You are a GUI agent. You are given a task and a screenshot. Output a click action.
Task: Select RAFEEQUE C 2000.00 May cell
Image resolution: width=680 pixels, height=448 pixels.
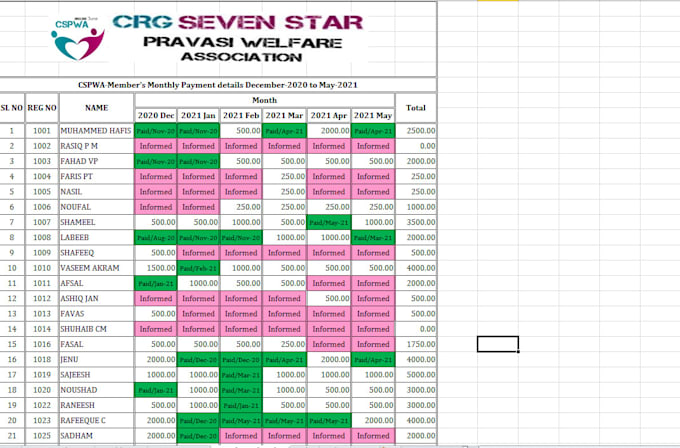point(373,420)
